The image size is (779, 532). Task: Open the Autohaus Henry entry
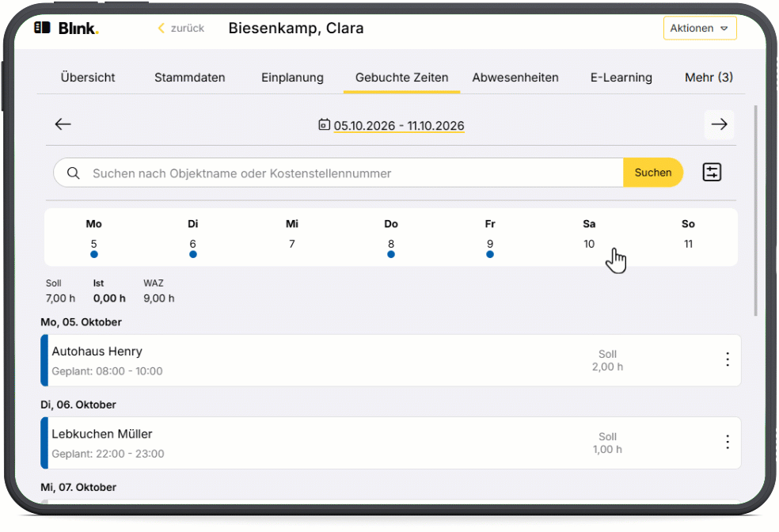tap(390, 360)
